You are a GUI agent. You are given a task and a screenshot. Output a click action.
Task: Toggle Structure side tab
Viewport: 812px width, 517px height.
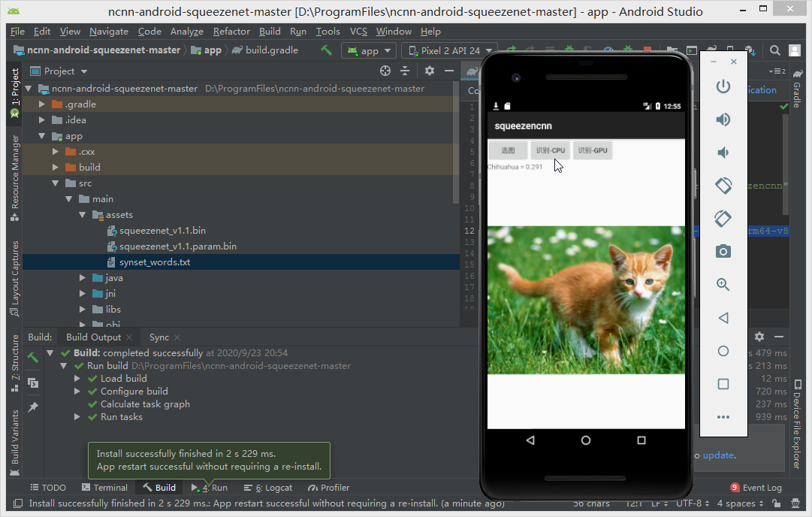coord(15,363)
